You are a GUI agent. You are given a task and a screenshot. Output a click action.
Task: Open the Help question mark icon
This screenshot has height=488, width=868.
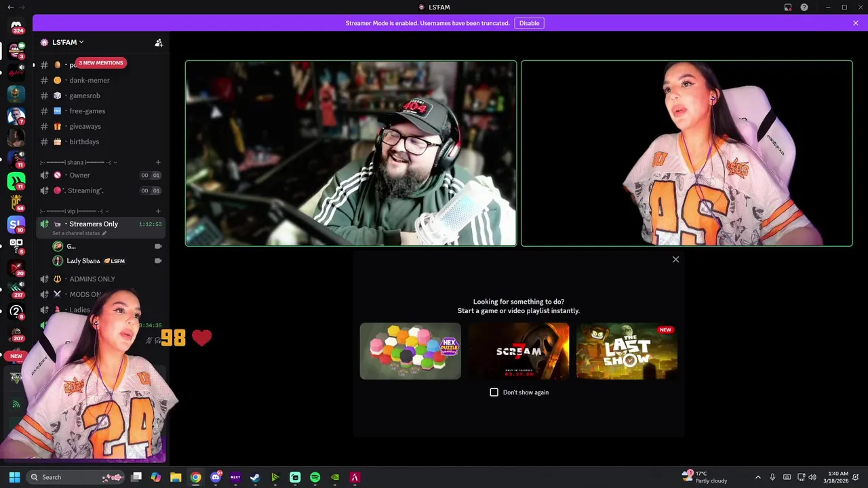point(804,7)
